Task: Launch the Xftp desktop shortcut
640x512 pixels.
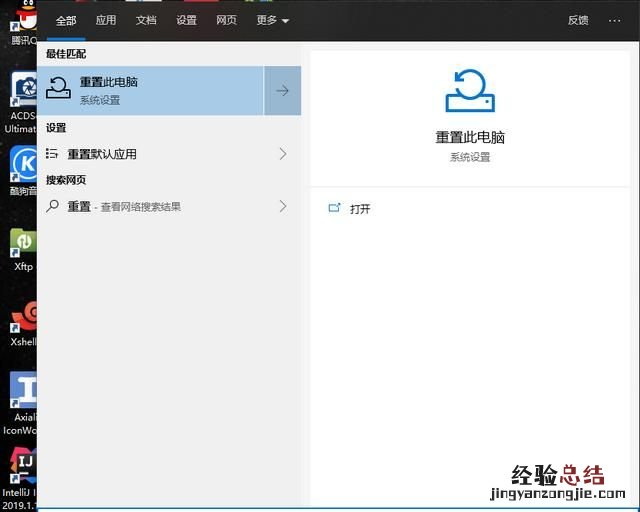Action: click(x=22, y=243)
